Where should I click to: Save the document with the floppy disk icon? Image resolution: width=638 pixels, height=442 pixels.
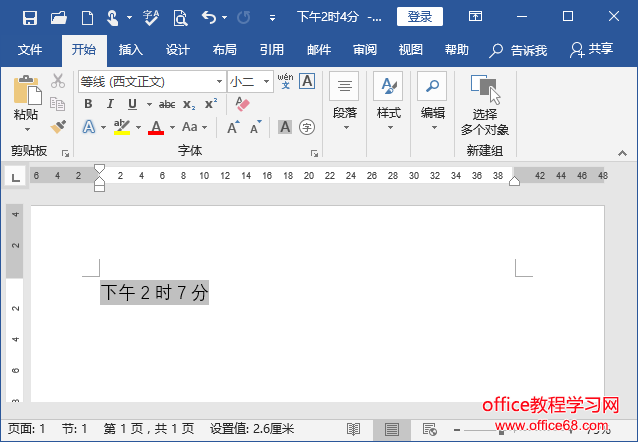coord(30,18)
